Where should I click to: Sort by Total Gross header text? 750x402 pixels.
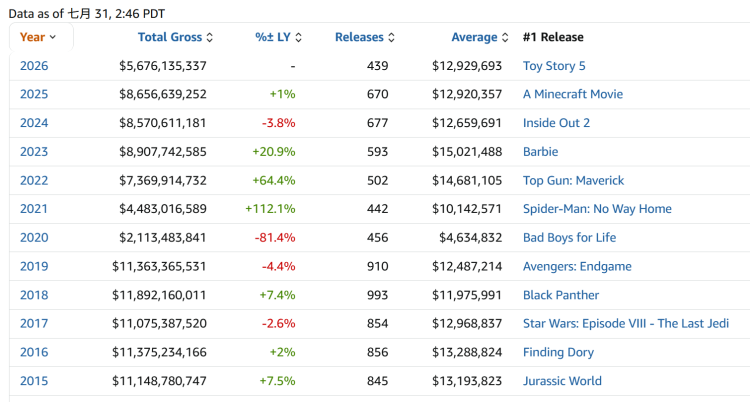170,37
